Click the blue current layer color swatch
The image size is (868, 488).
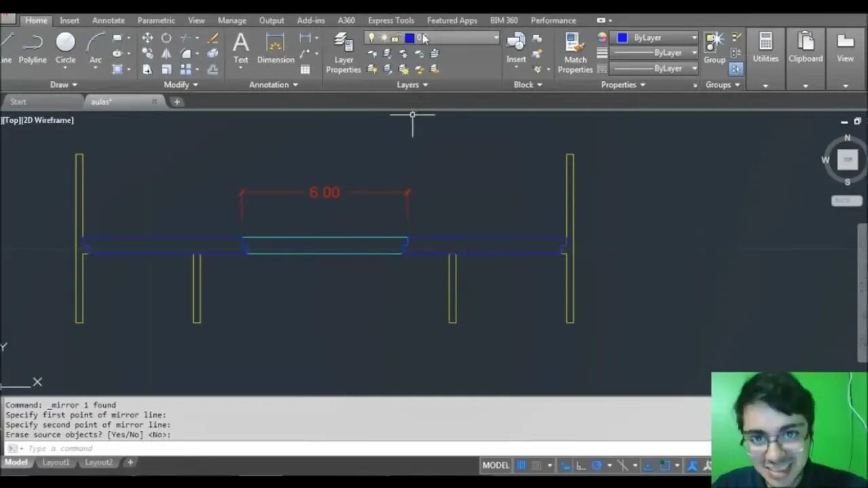[x=410, y=38]
